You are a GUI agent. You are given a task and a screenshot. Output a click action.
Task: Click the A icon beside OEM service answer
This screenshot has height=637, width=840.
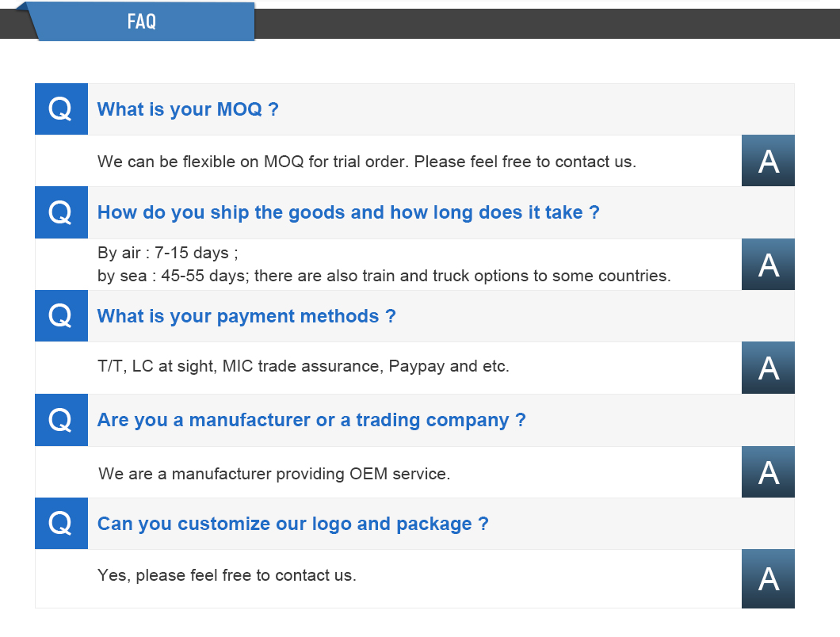click(768, 471)
